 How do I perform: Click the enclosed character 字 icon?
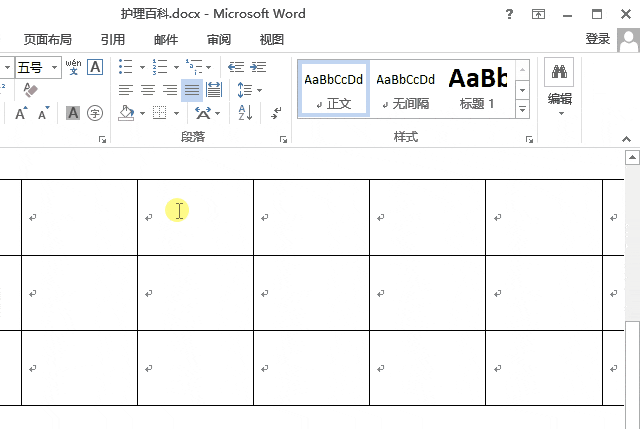click(x=95, y=113)
